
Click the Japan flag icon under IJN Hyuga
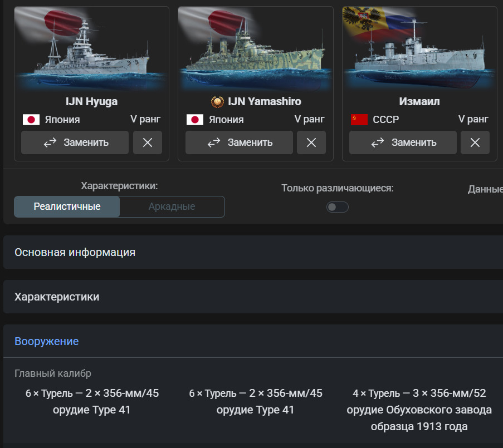point(31,120)
